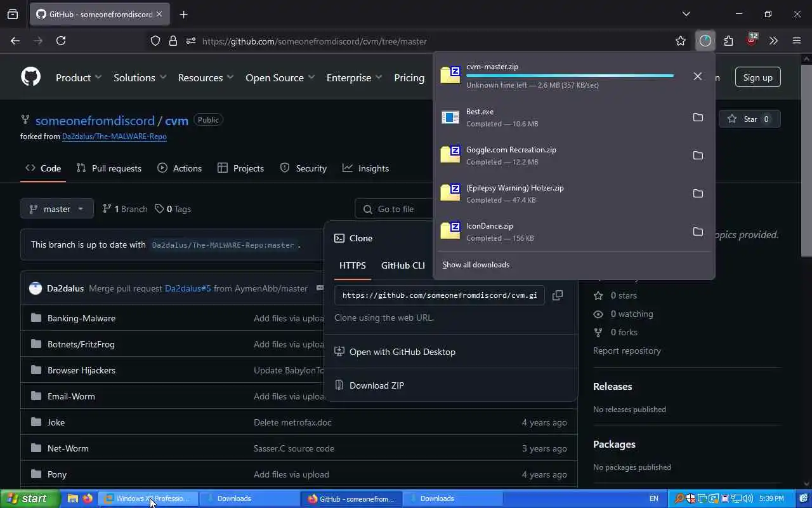Click the browser address bar URL
The image size is (812, 508).
click(x=314, y=41)
